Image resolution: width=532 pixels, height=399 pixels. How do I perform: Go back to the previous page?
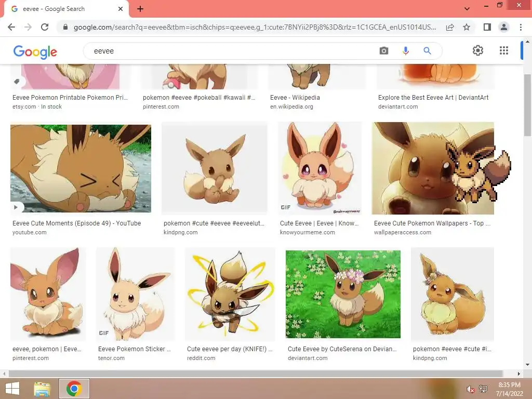point(11,27)
